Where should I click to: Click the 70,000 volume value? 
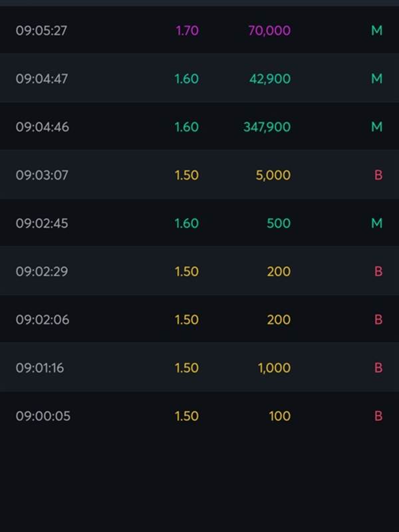coord(269,31)
